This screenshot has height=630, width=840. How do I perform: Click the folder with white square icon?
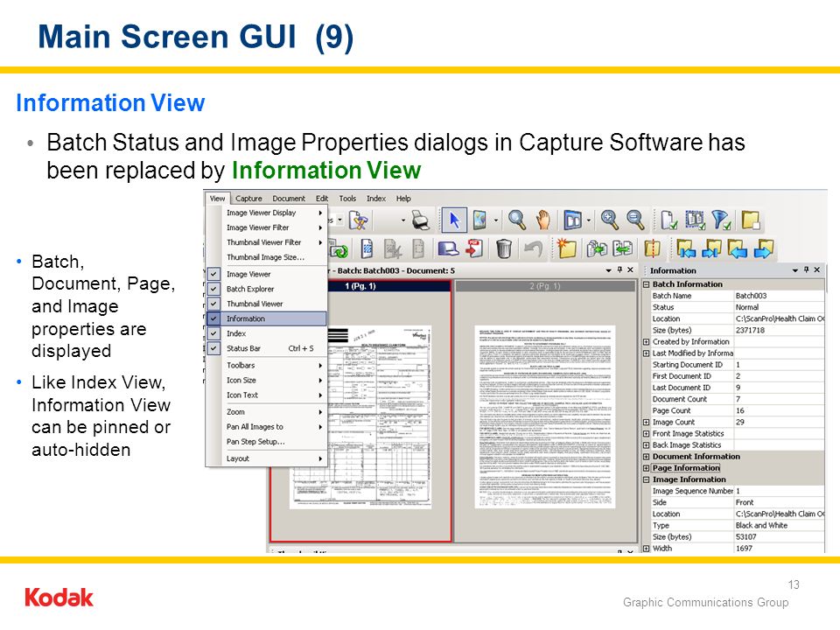click(751, 220)
